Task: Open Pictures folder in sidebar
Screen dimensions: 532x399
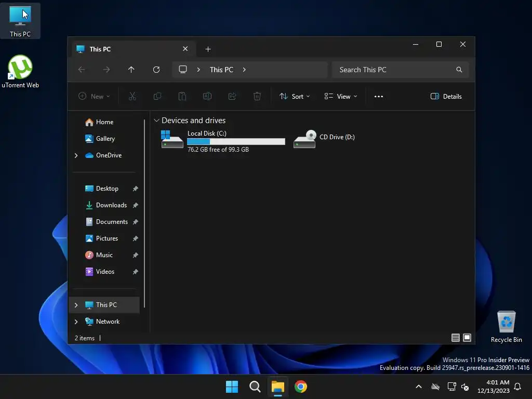Action: (101, 238)
